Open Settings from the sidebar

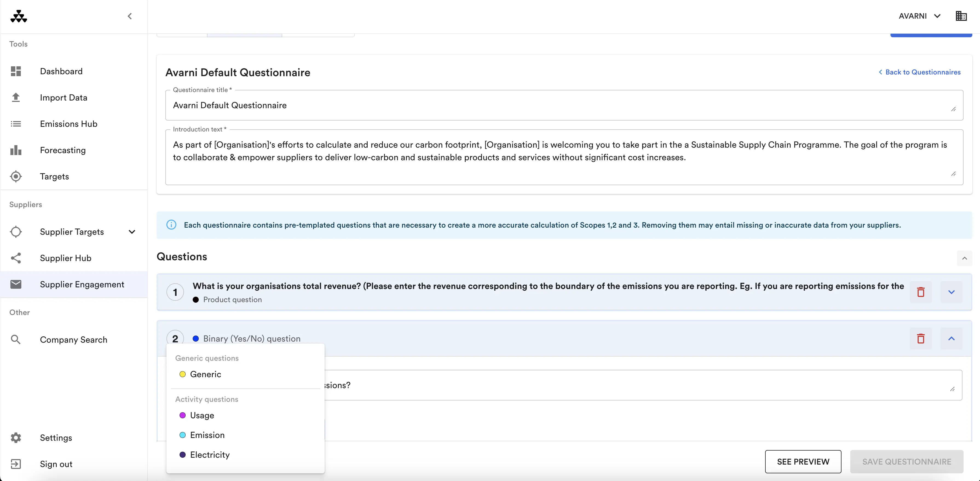click(74, 438)
